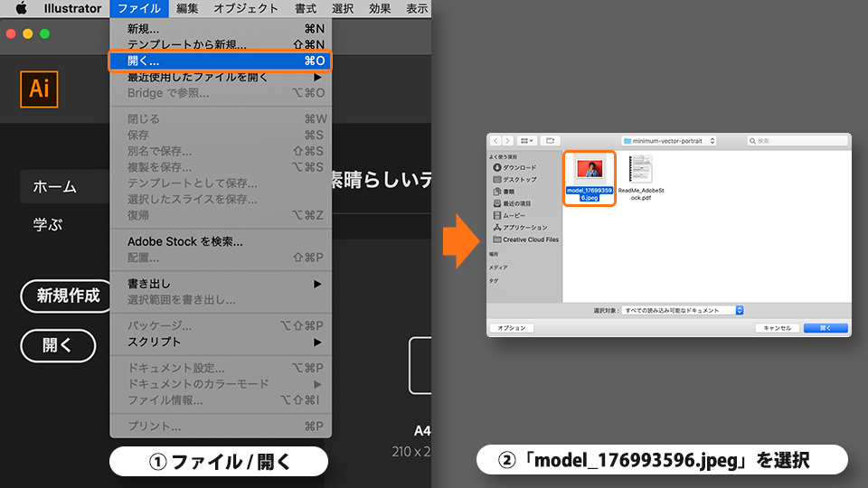Open the 効果 menu
The width and height of the screenshot is (868, 488).
380,8
